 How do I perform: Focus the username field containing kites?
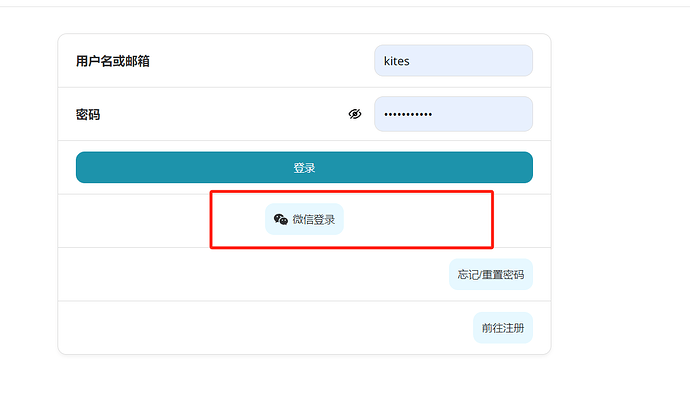tap(453, 61)
